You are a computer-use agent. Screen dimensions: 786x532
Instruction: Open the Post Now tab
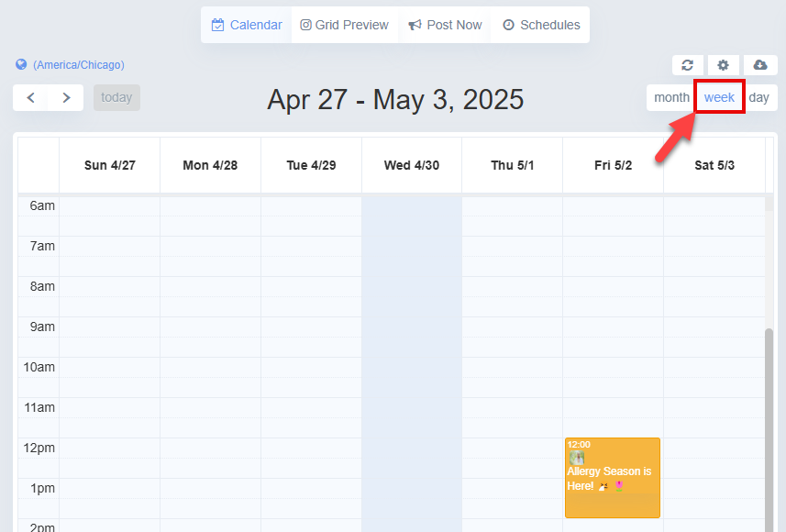pyautogui.click(x=445, y=25)
